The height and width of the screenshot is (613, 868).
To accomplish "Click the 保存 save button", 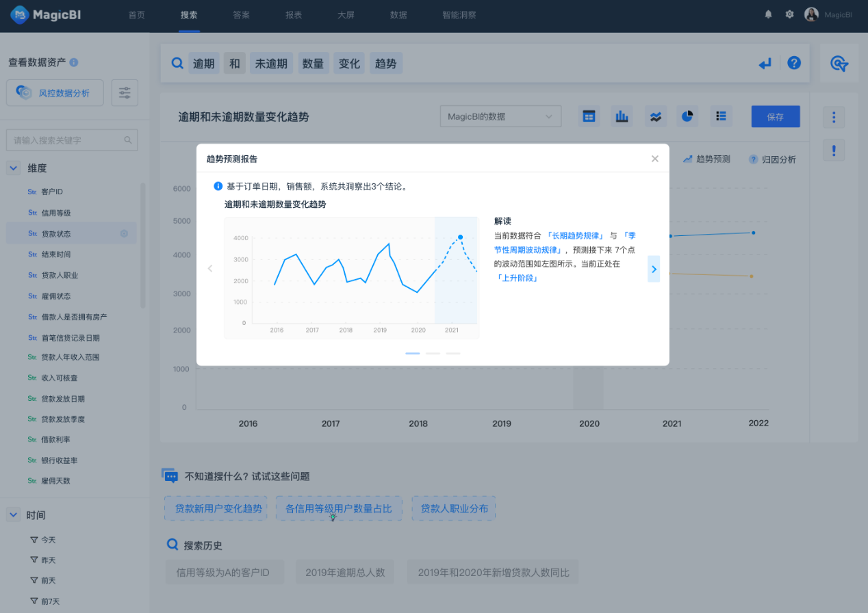I will click(x=775, y=116).
